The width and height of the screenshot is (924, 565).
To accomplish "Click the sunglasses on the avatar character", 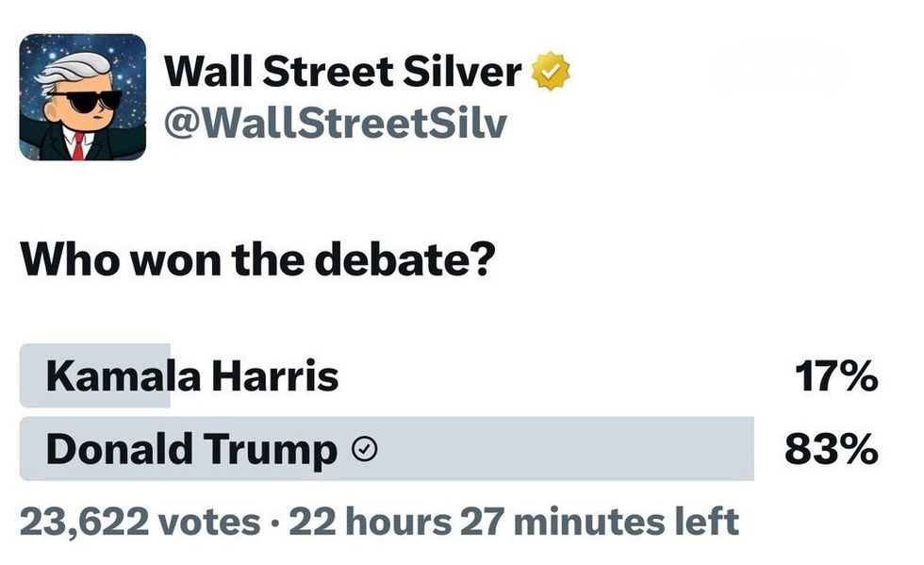I will tap(85, 99).
